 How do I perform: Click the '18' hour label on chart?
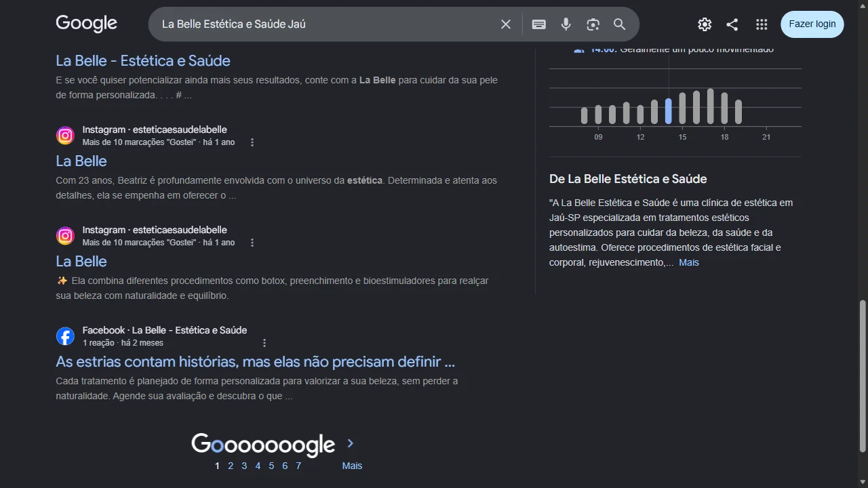point(724,137)
